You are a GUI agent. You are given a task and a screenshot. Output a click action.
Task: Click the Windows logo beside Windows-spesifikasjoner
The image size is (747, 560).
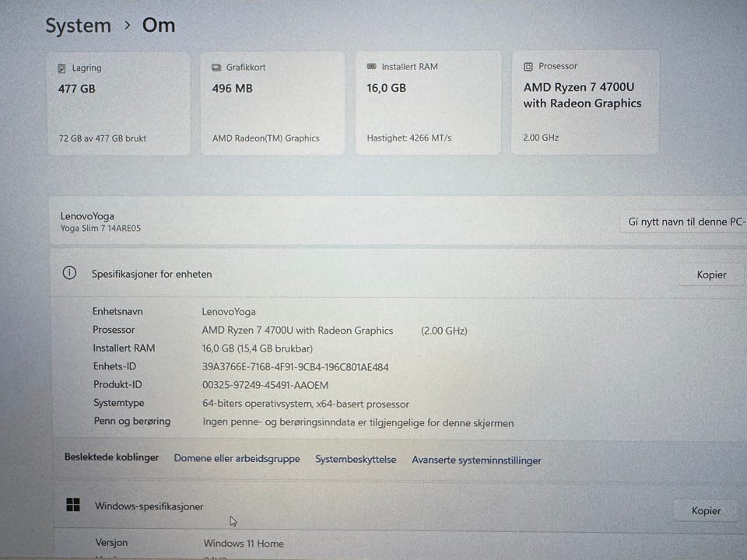(73, 505)
